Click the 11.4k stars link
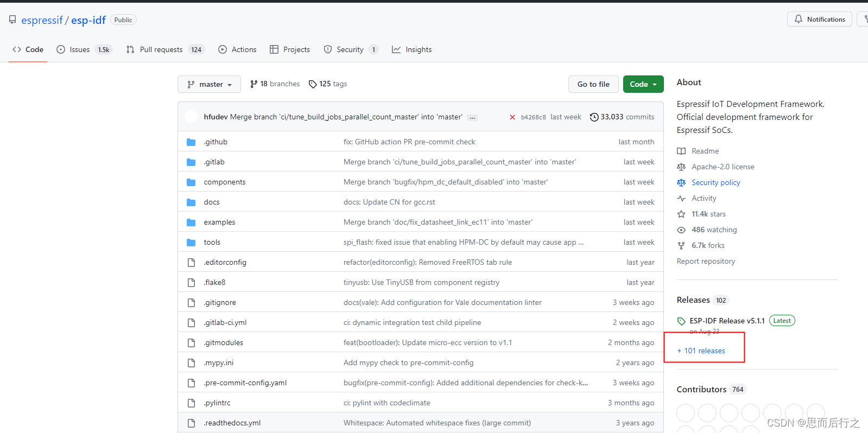Image resolution: width=868 pixels, height=433 pixels. [x=708, y=214]
